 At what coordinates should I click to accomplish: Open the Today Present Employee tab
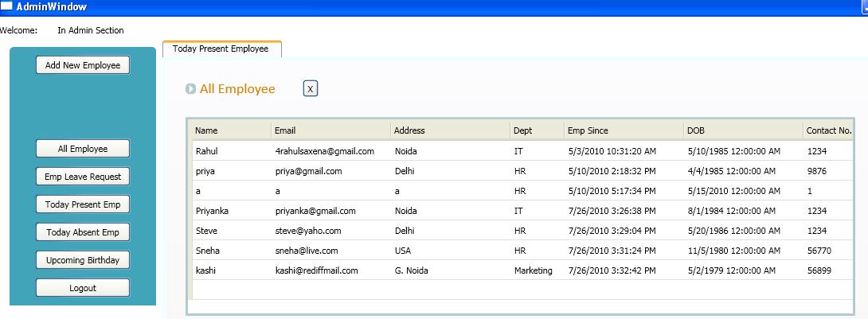[x=222, y=49]
